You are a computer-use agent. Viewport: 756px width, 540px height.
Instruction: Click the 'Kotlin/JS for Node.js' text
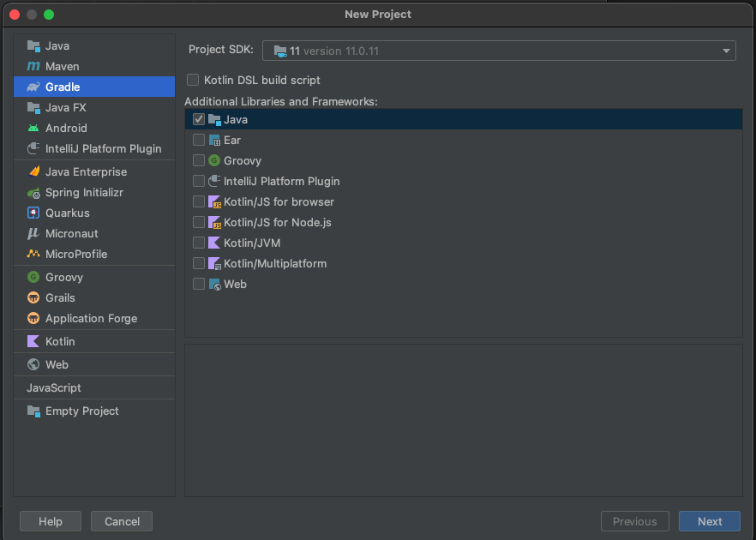point(277,222)
